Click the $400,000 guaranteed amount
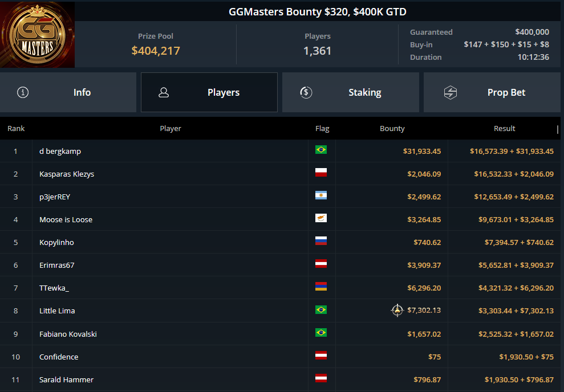 coord(532,32)
